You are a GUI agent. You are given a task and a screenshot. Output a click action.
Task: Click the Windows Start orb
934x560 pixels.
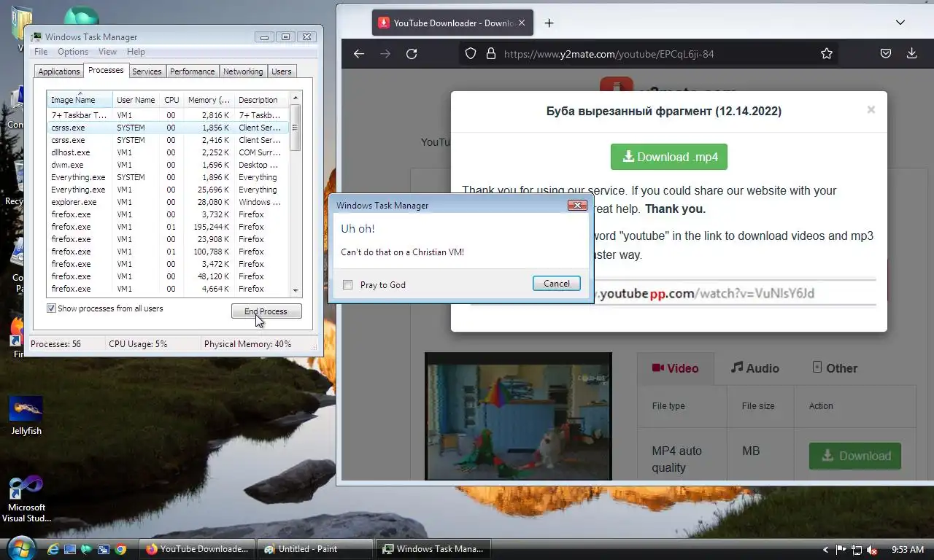click(x=20, y=548)
